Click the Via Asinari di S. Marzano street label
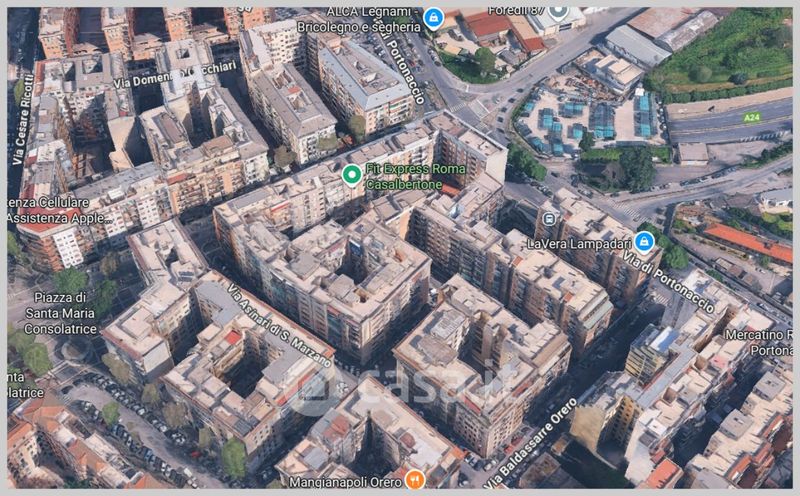Screen dimensions: 800x496 click(x=280, y=327)
